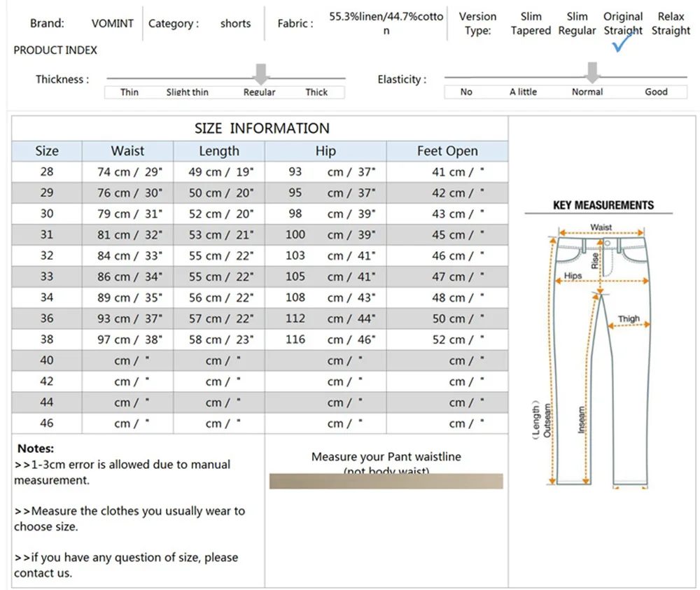Click the Thigh label on pants diagram

coord(629,318)
